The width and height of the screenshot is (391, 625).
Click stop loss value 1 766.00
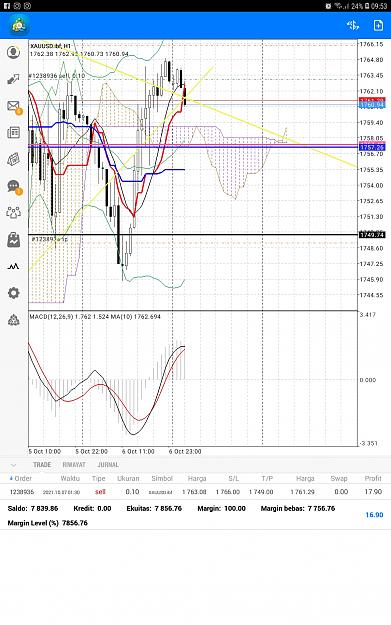pos(228,492)
